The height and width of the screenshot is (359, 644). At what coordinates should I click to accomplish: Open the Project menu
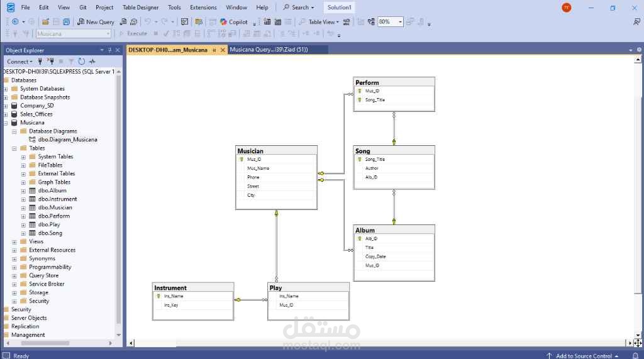pos(104,8)
